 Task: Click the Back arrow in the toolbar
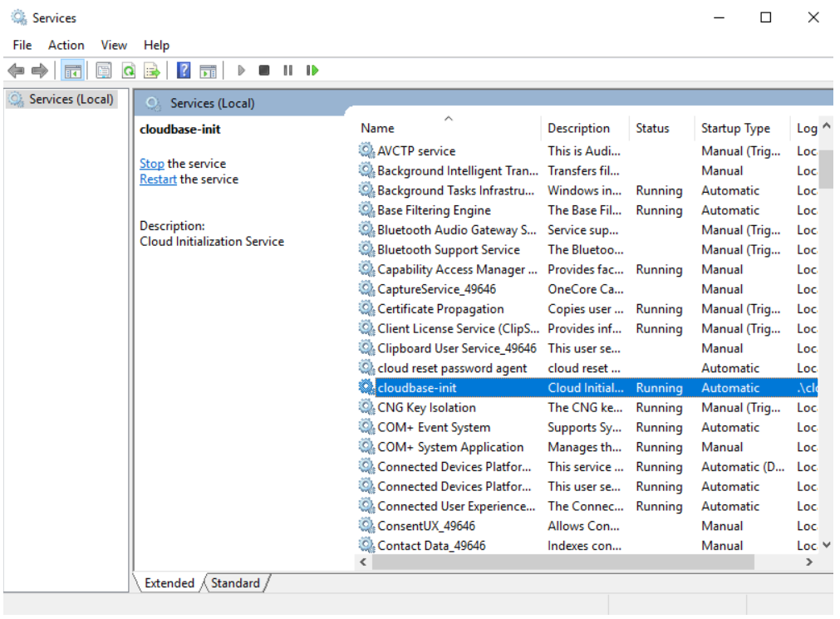pyautogui.click(x=15, y=71)
